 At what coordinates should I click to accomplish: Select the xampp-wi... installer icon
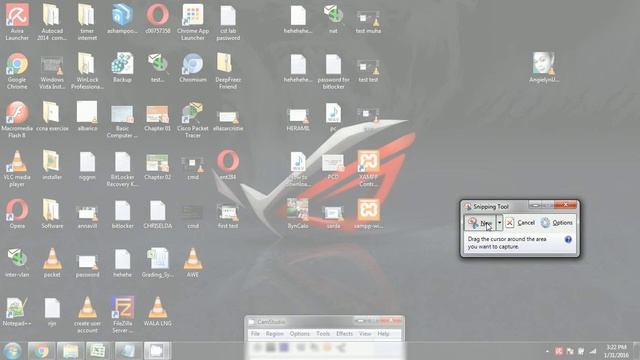[x=368, y=213]
